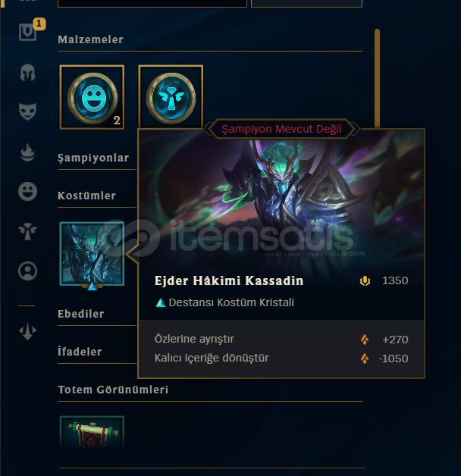Open the loot chest sidebar icon with badge
Viewport: 461px width, 476px height.
(27, 32)
